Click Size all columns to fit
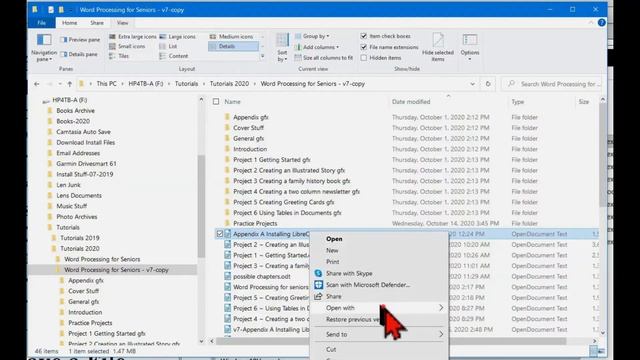Image resolution: width=640 pixels, height=360 pixels. (324, 58)
